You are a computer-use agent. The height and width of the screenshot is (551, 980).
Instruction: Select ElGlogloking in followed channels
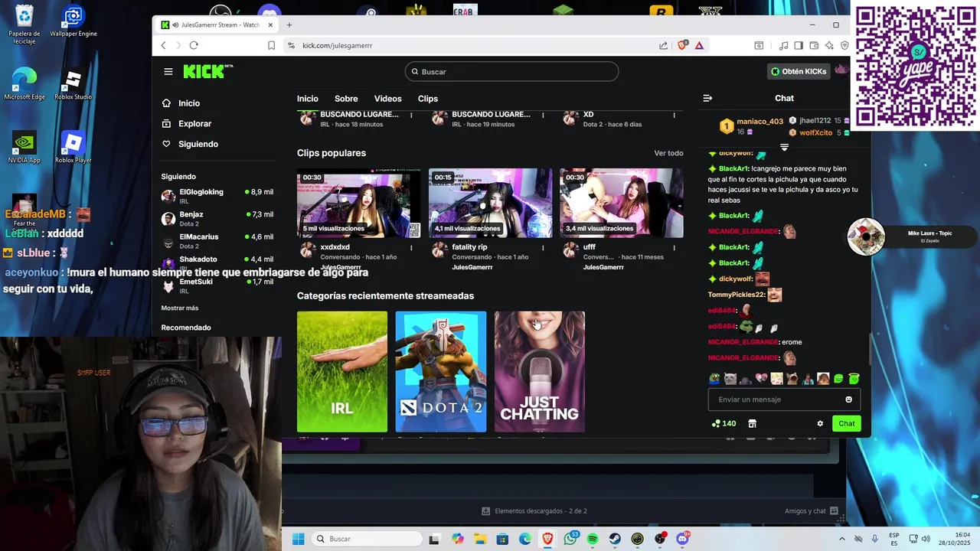tap(217, 196)
